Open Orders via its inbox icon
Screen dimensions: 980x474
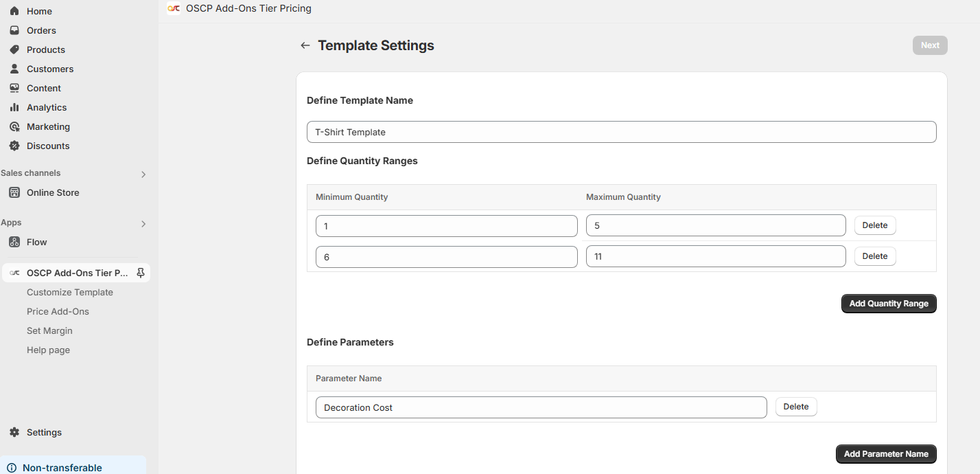point(14,30)
